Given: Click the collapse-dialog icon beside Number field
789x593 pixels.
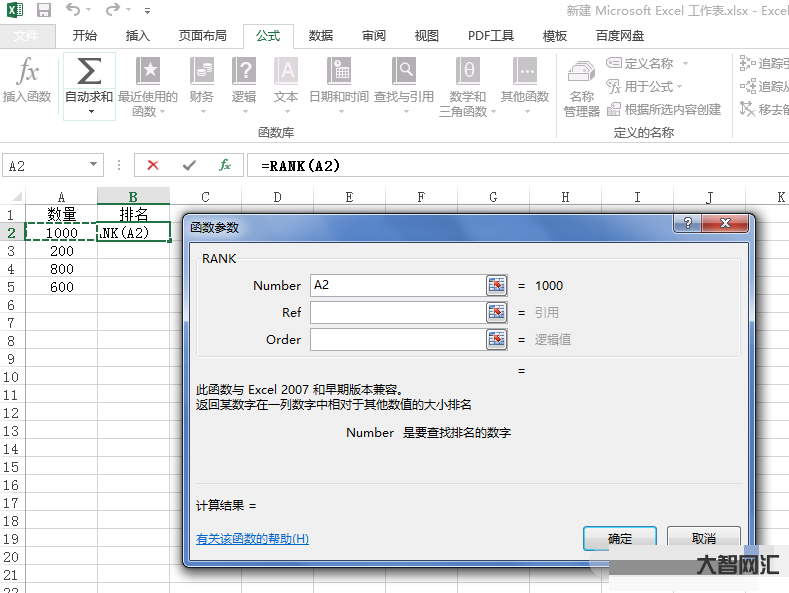Looking at the screenshot, I should tap(497, 285).
